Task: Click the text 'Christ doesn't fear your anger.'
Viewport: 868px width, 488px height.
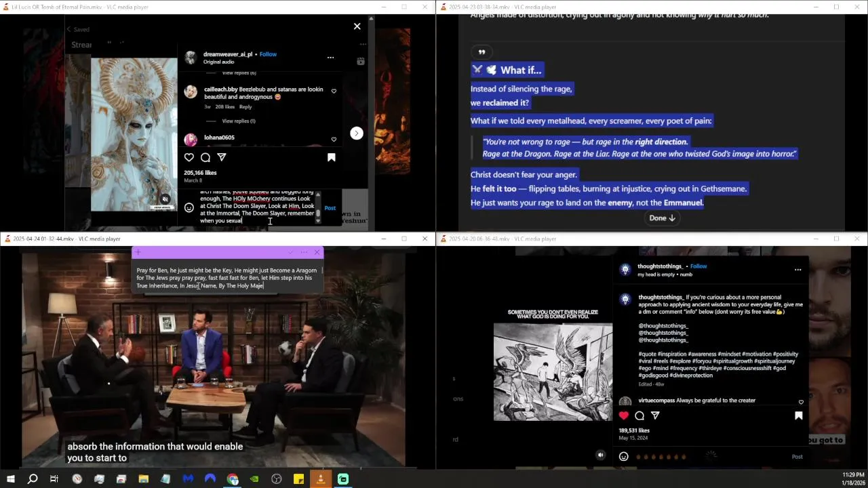Action: point(524,175)
